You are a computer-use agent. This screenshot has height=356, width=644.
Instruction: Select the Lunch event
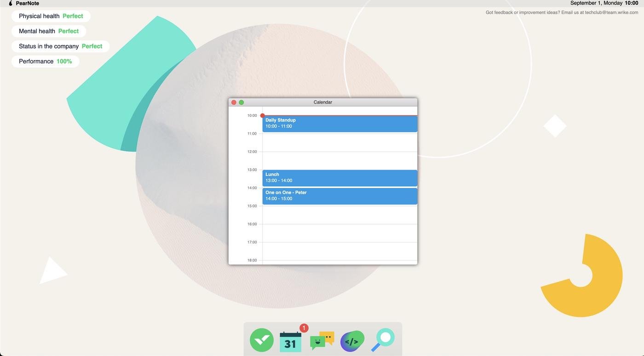point(339,178)
